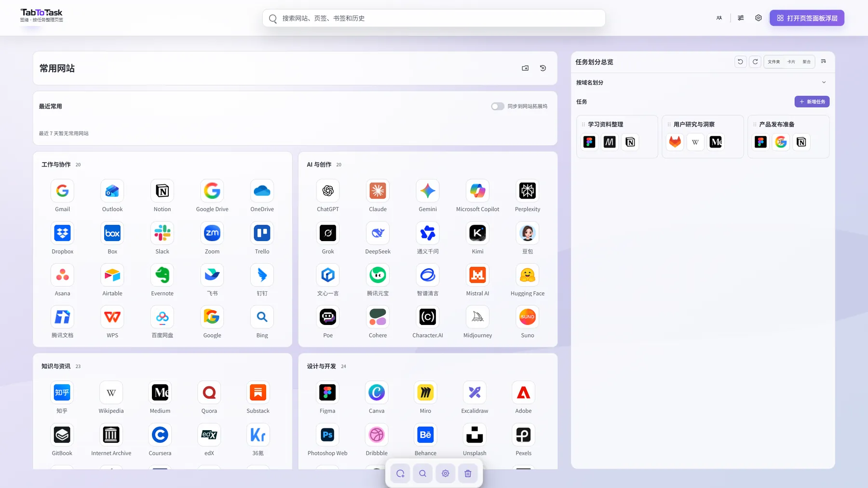This screenshot has height=488, width=868.
Task: Switch to the 聚合 view tab
Action: [x=806, y=62]
